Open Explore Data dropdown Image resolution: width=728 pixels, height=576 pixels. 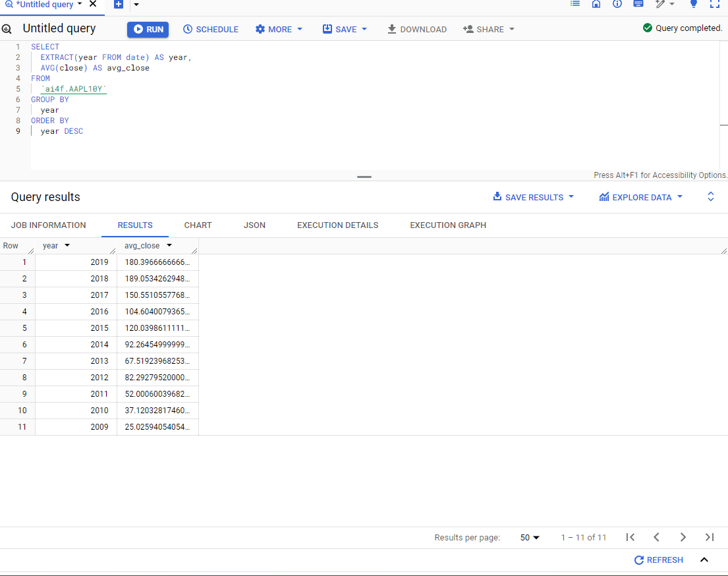641,197
